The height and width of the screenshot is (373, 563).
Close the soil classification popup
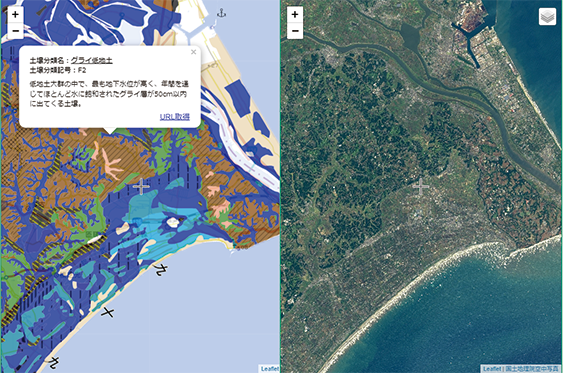click(x=194, y=52)
